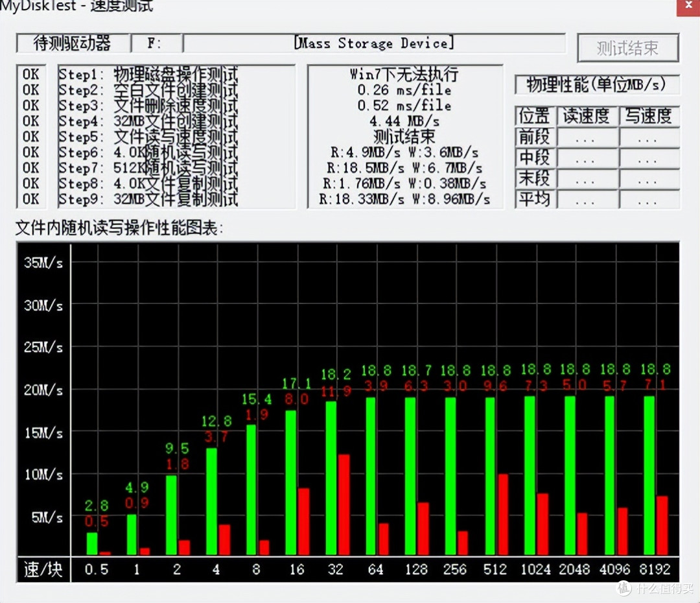Screen dimensions: 700x603
Task: Select Step3 文件删除速度测试 row
Action: pyautogui.click(x=148, y=106)
